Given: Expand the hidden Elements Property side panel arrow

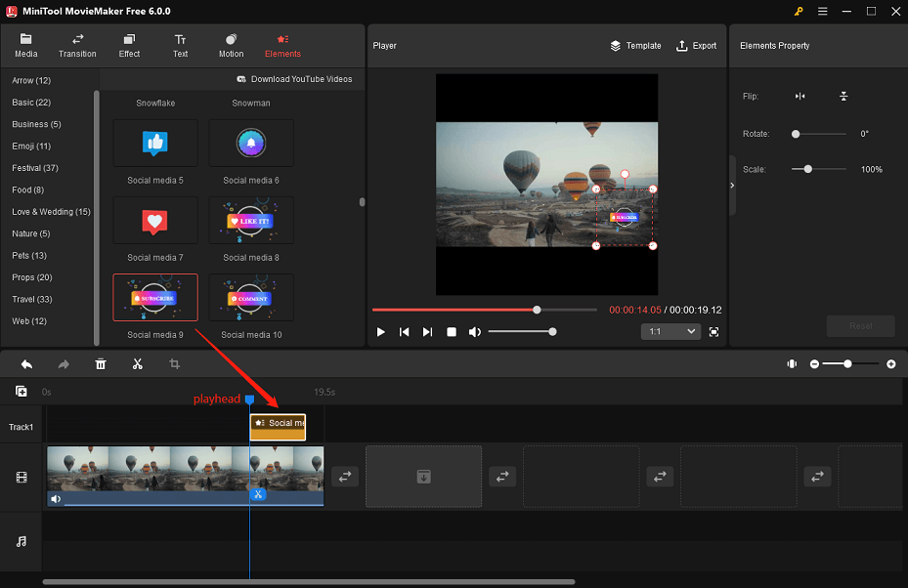Looking at the screenshot, I should 731,184.
